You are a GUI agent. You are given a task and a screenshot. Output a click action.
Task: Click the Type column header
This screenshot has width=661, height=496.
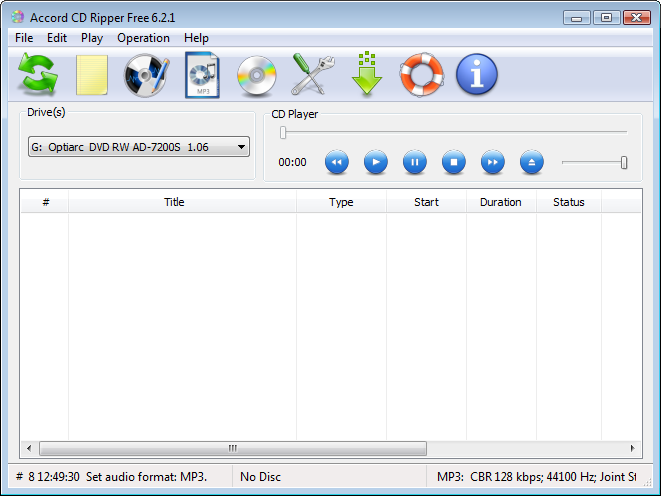341,202
